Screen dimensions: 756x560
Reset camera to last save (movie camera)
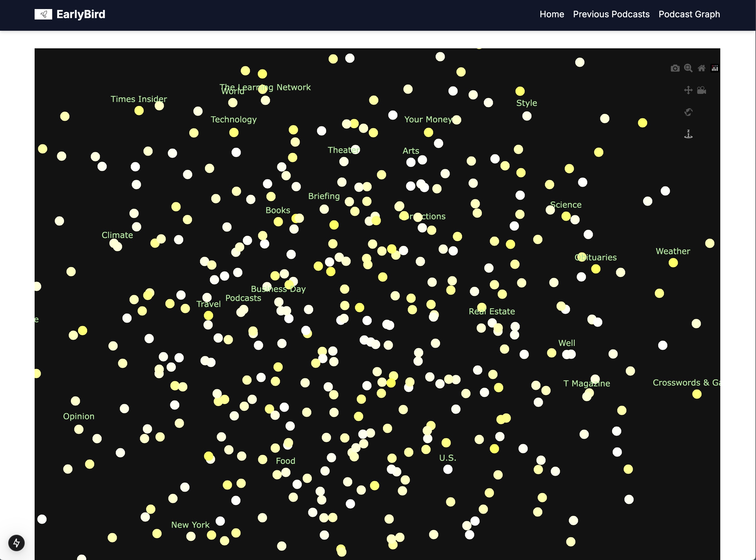(701, 90)
